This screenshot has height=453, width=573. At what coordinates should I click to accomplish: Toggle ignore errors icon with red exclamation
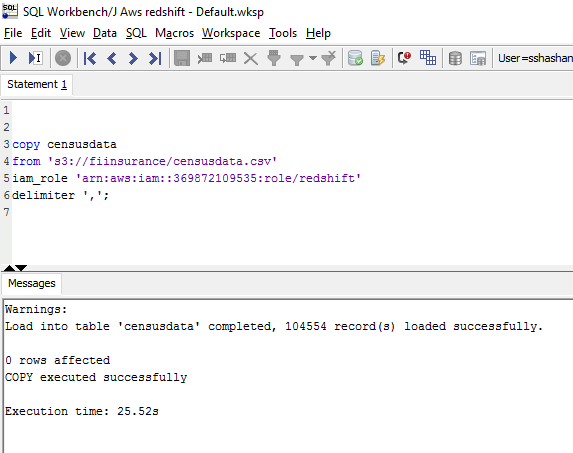pos(404,58)
